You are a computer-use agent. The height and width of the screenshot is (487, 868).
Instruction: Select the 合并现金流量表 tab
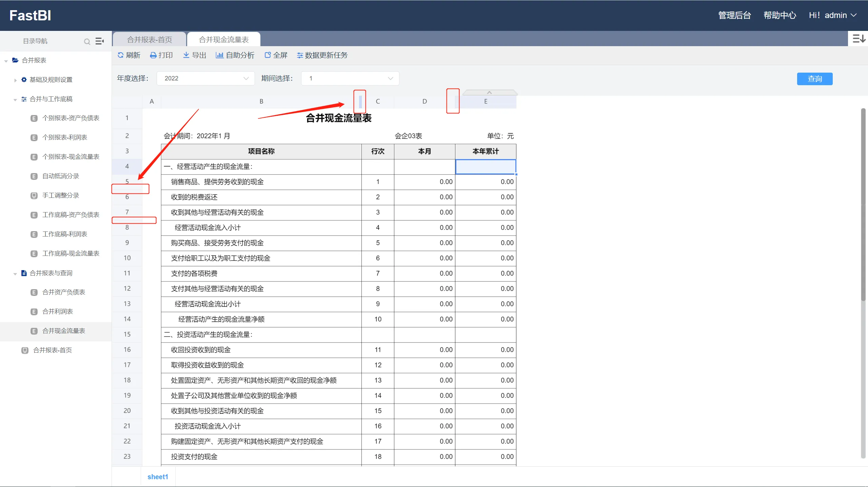224,39
